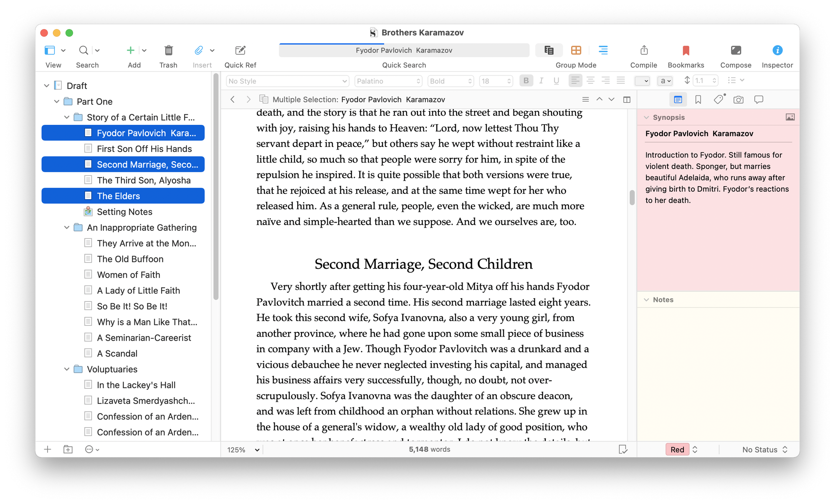This screenshot has height=504, width=835.
Task: Collapse the Part One folder
Action: click(x=57, y=101)
